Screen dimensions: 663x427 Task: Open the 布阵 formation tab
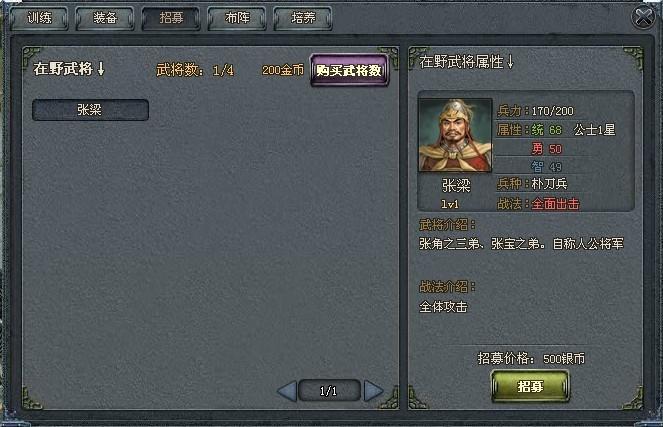237,18
